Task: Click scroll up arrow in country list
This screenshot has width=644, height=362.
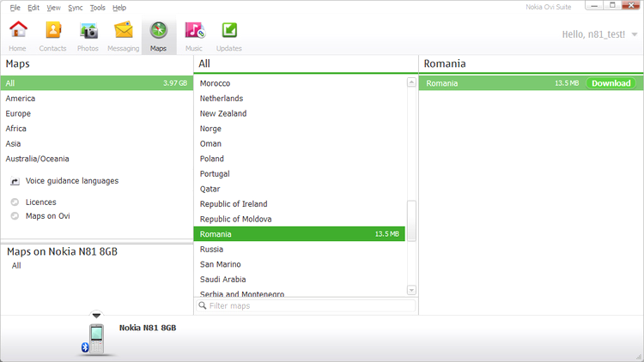Action: (411, 82)
